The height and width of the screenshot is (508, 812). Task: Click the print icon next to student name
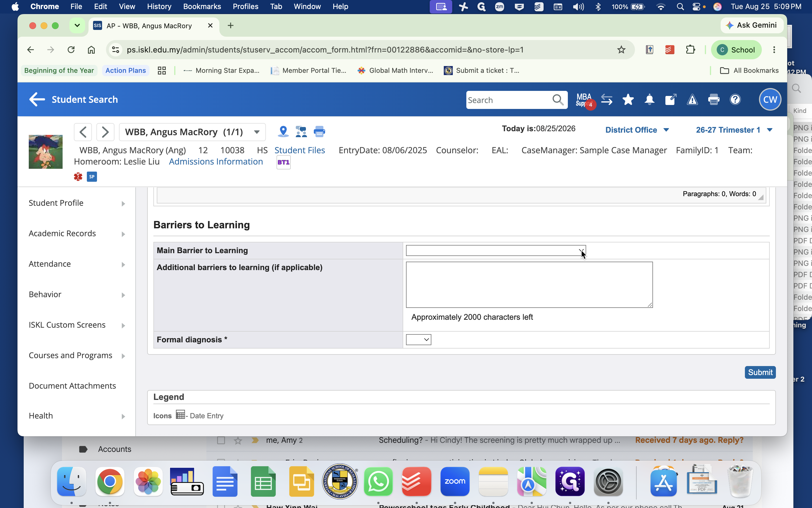319,131
